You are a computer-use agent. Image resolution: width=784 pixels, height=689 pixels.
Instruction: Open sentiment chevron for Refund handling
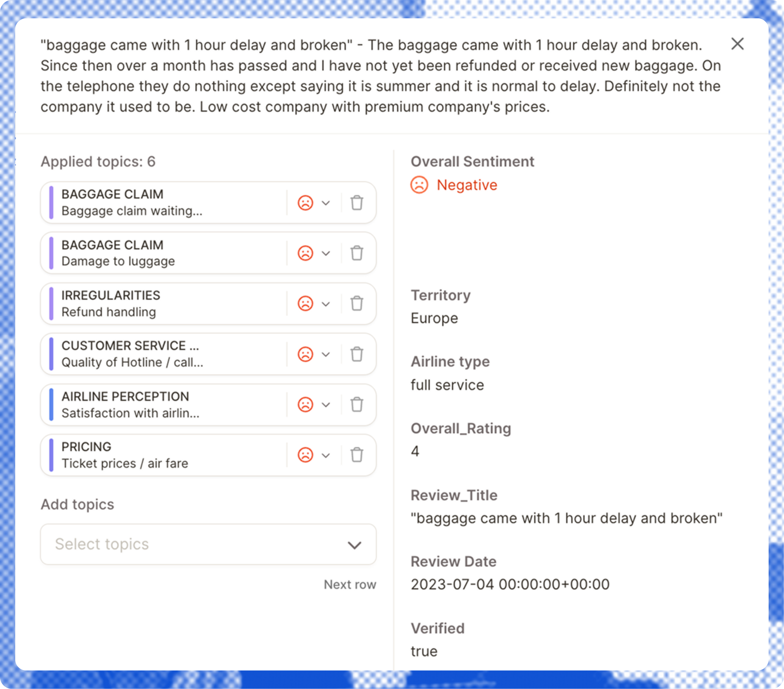[x=326, y=304]
